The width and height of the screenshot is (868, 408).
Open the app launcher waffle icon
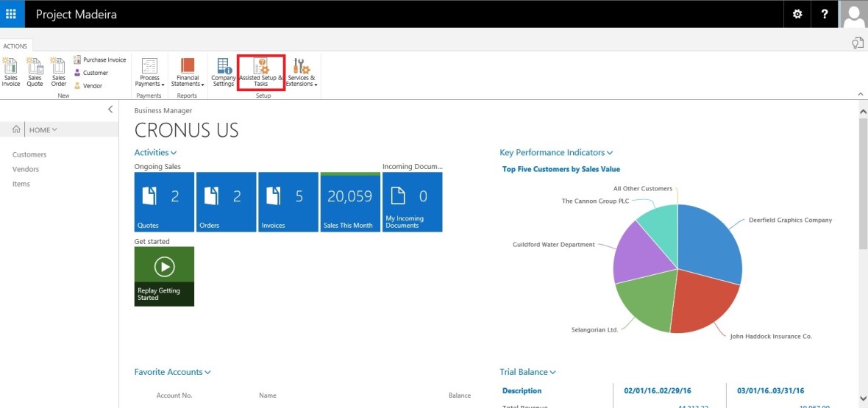(x=11, y=14)
